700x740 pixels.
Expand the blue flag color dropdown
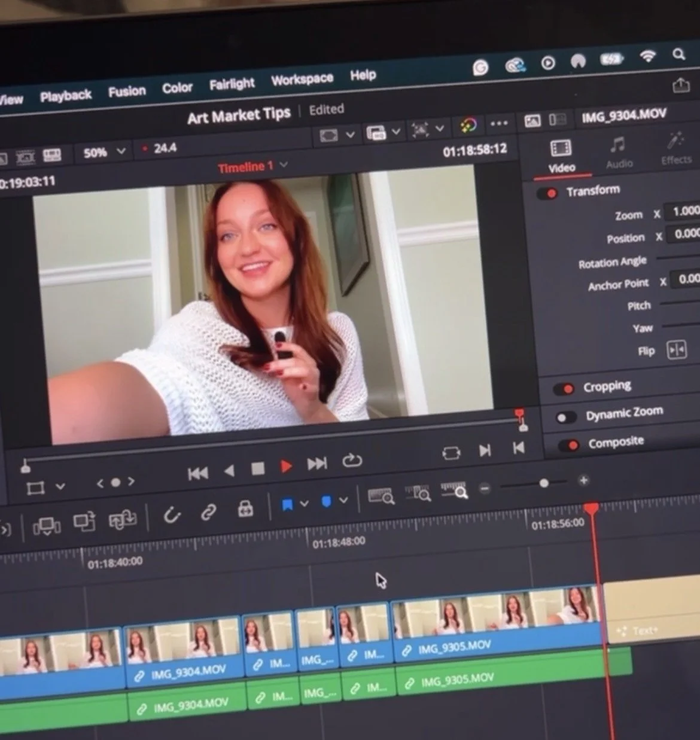click(304, 504)
